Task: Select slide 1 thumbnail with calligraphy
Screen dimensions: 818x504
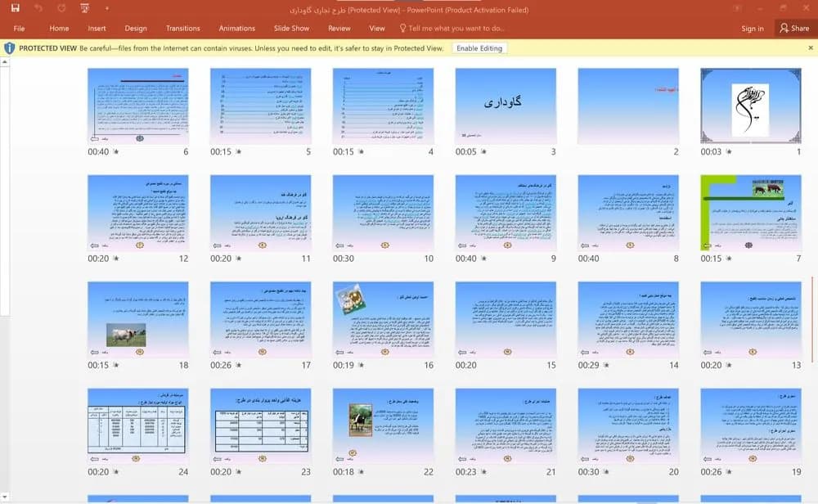Action: point(751,106)
